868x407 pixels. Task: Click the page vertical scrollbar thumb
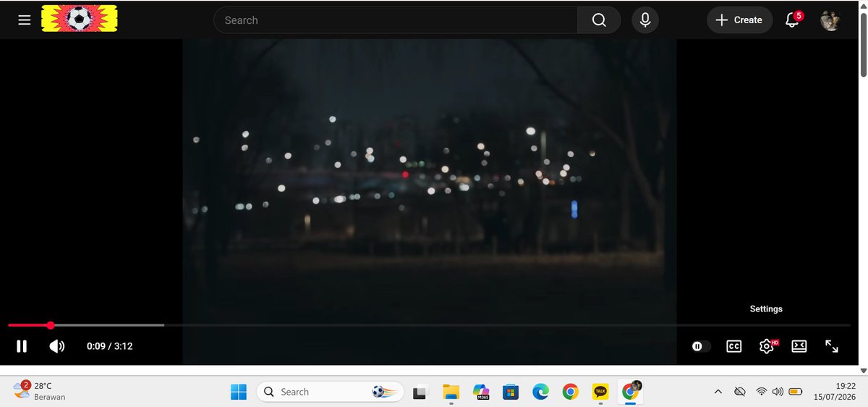863,43
